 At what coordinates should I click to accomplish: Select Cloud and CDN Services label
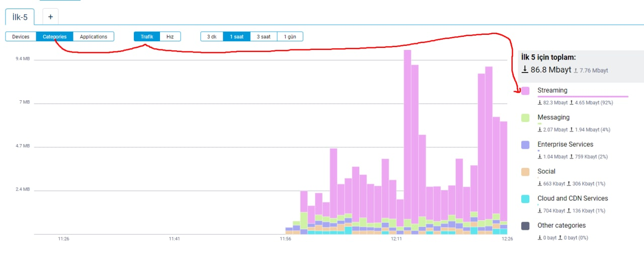pyautogui.click(x=573, y=199)
